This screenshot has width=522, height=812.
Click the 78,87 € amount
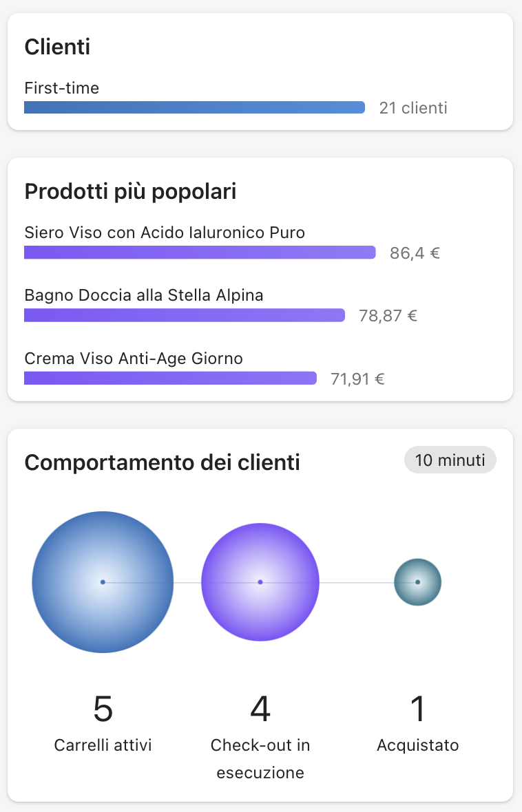click(388, 316)
